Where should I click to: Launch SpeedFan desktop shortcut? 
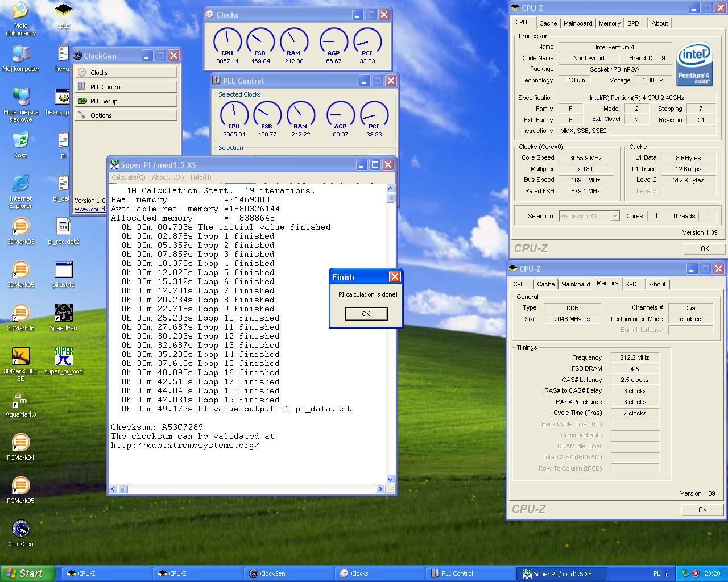click(64, 318)
